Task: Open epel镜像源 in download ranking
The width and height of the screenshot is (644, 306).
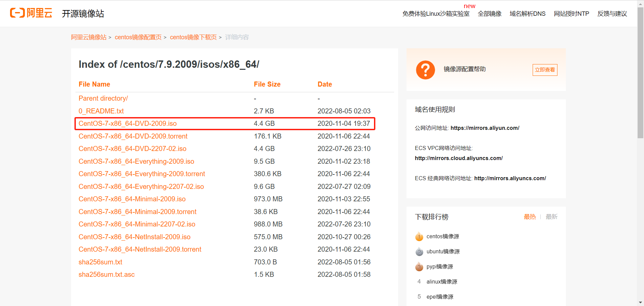Action: point(440,297)
